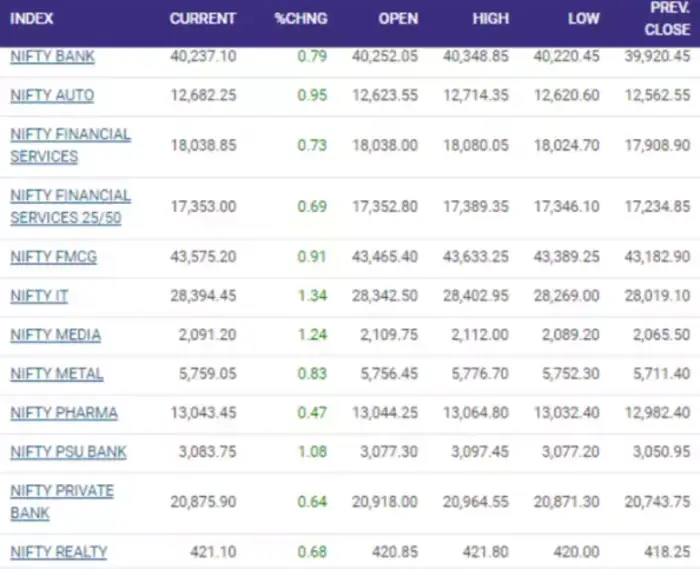
Task: Select the HIGH column header
Action: [x=490, y=19]
